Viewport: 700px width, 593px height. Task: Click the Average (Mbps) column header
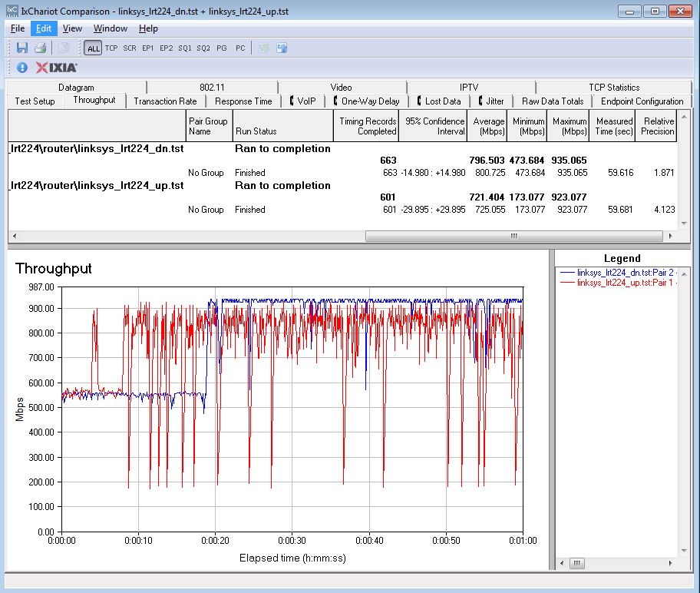[487, 126]
